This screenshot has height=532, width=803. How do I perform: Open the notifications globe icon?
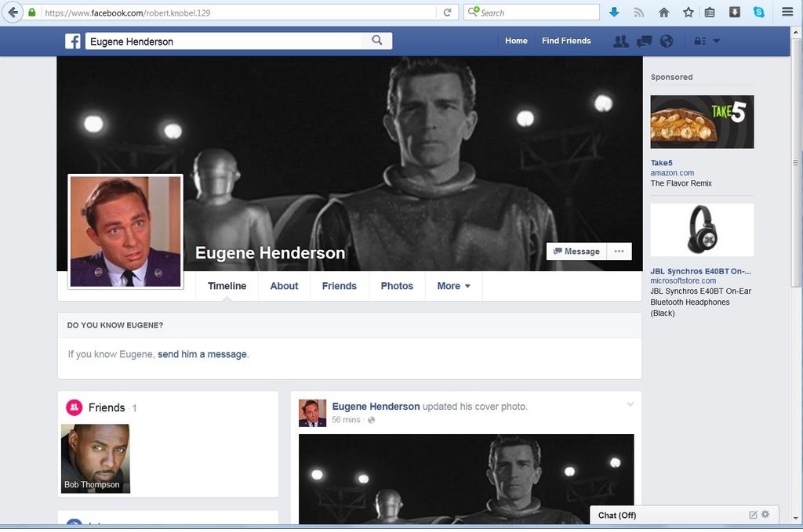coord(667,41)
